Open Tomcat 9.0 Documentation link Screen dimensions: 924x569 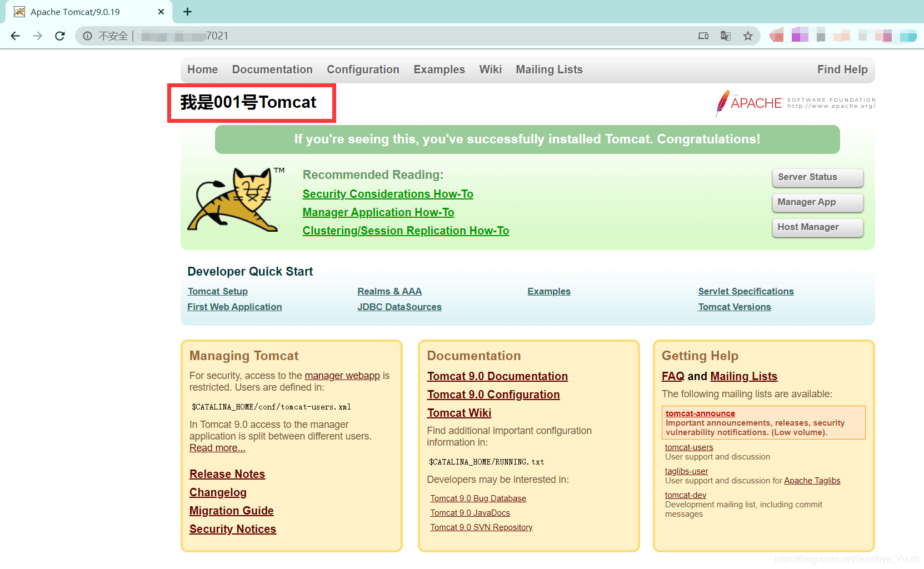pyautogui.click(x=497, y=376)
